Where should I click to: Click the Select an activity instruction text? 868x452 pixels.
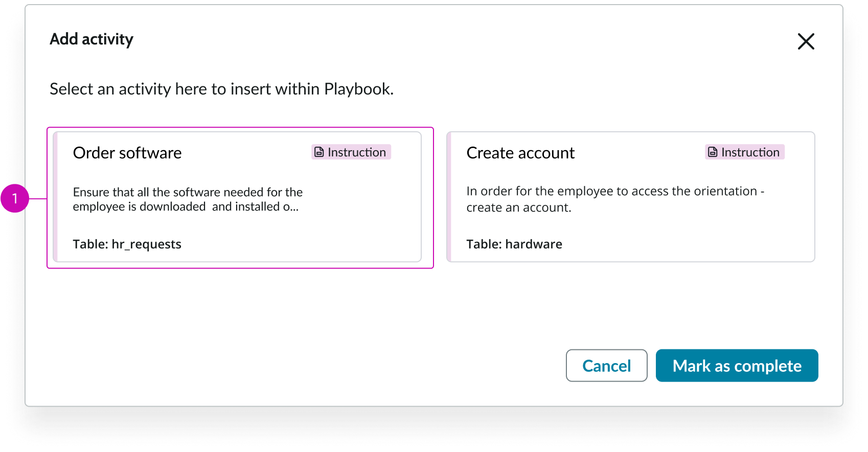click(x=221, y=89)
